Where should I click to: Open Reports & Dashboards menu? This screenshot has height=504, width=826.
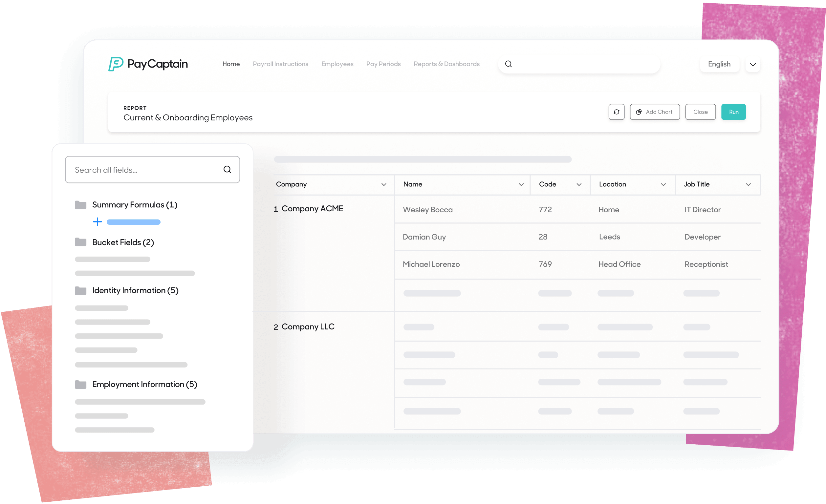446,64
